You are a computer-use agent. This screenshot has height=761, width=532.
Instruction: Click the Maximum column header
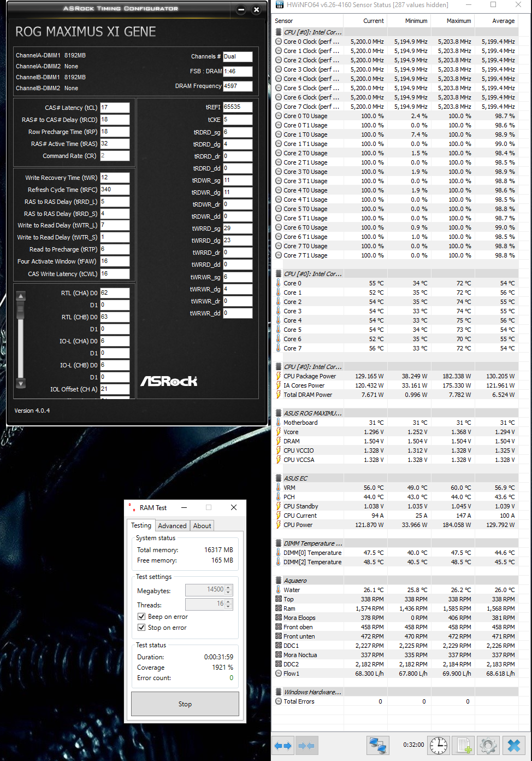(x=453, y=21)
